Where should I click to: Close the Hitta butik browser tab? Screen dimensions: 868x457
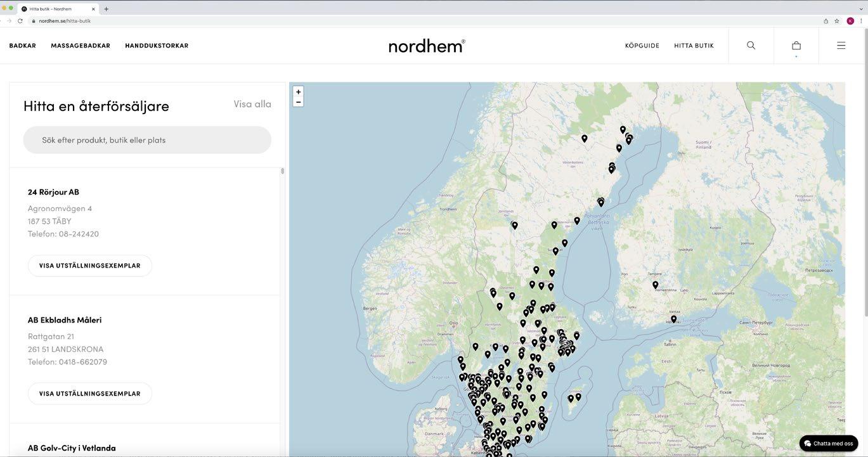pos(93,9)
